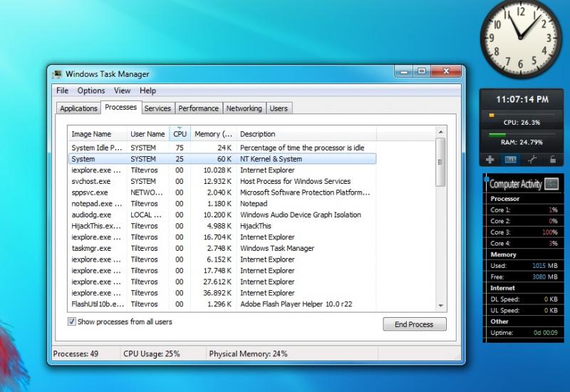The width and height of the screenshot is (570, 392).
Task: Click the Uptime value in Computer Activity
Action: (545, 332)
